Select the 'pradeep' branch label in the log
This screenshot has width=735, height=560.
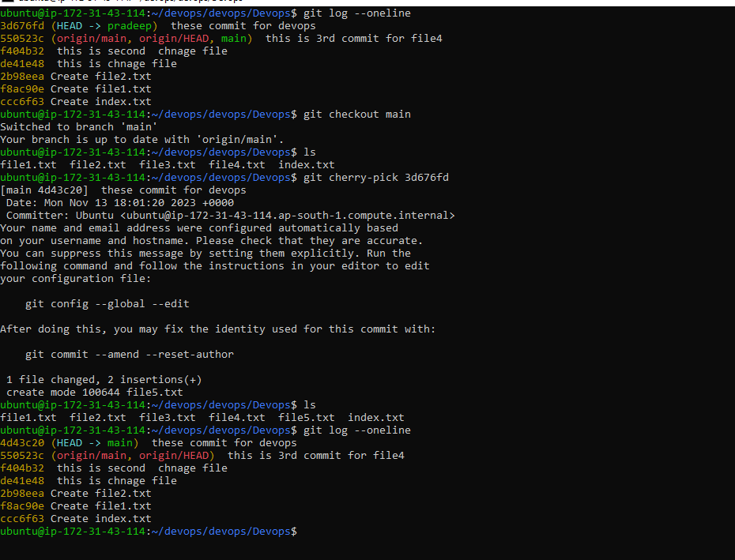click(130, 26)
